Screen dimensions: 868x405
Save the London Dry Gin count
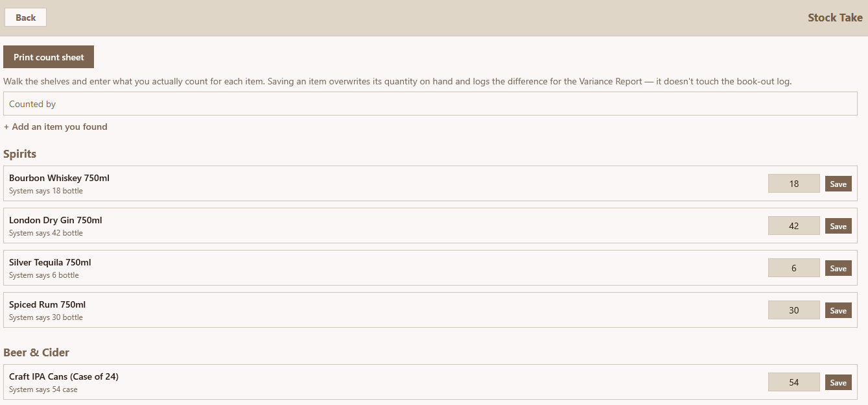click(x=838, y=226)
